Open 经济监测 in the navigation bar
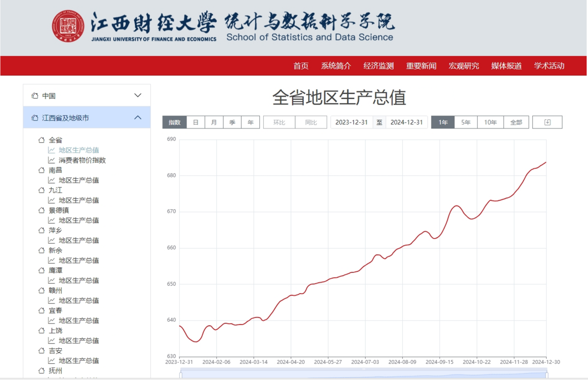The height and width of the screenshot is (380, 588). point(378,66)
